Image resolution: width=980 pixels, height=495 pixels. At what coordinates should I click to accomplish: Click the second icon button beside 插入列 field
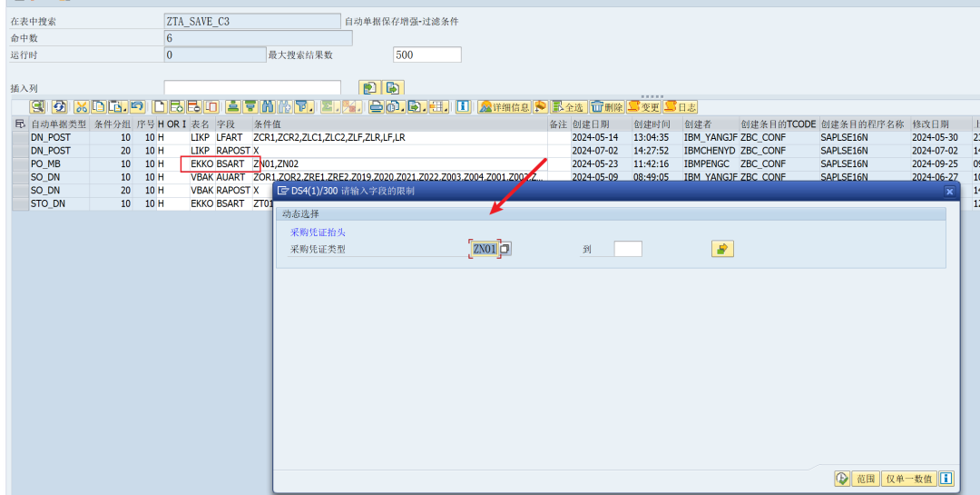pyautogui.click(x=393, y=88)
